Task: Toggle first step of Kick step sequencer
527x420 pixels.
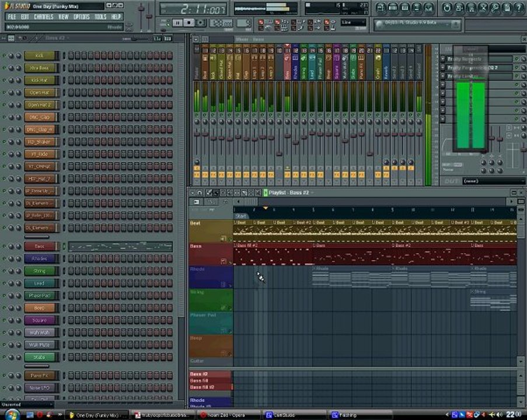Action: pos(71,55)
